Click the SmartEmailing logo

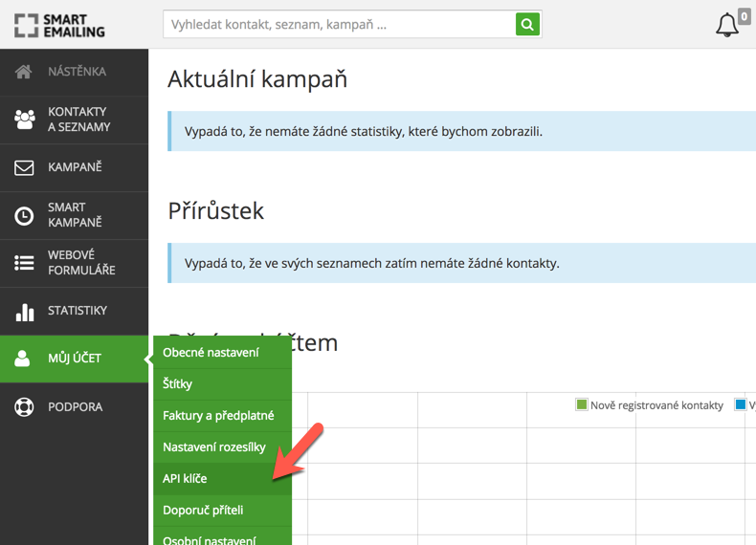tap(59, 24)
